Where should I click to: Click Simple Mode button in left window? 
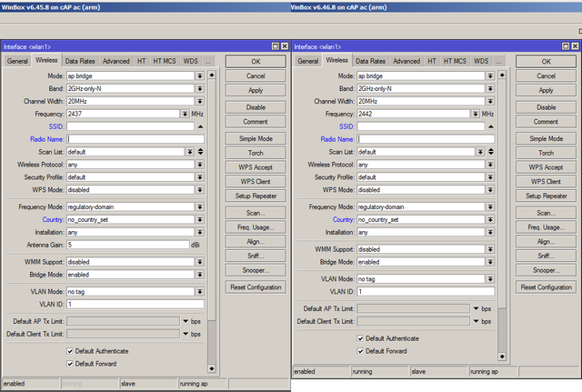point(256,139)
